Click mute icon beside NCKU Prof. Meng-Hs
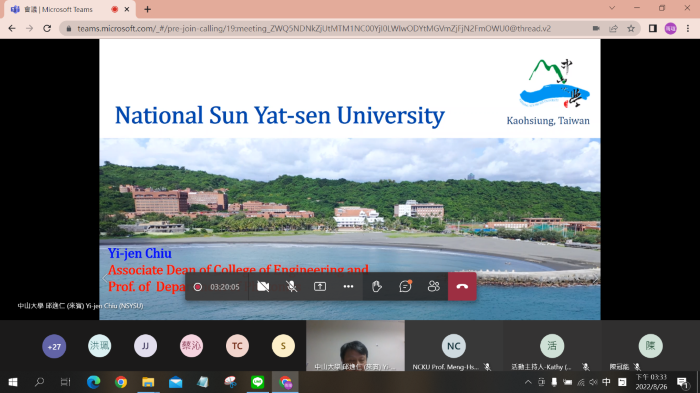This screenshot has width=700, height=393. [x=487, y=367]
